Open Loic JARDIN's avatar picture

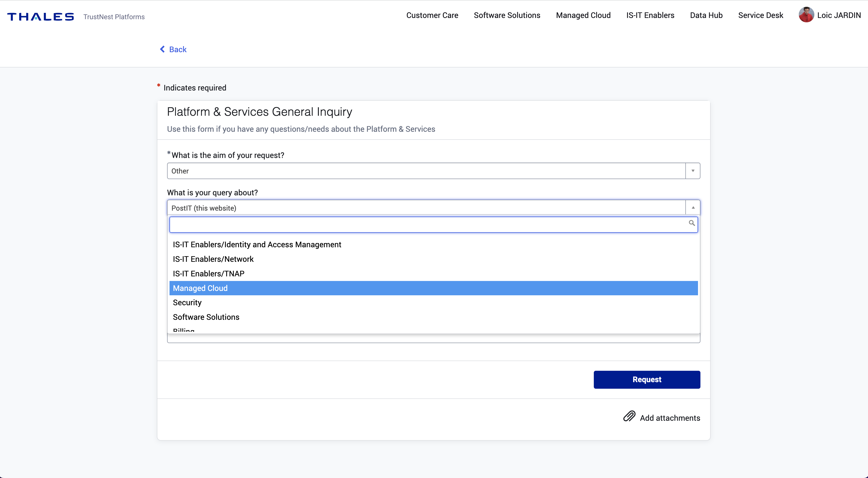[x=806, y=15]
